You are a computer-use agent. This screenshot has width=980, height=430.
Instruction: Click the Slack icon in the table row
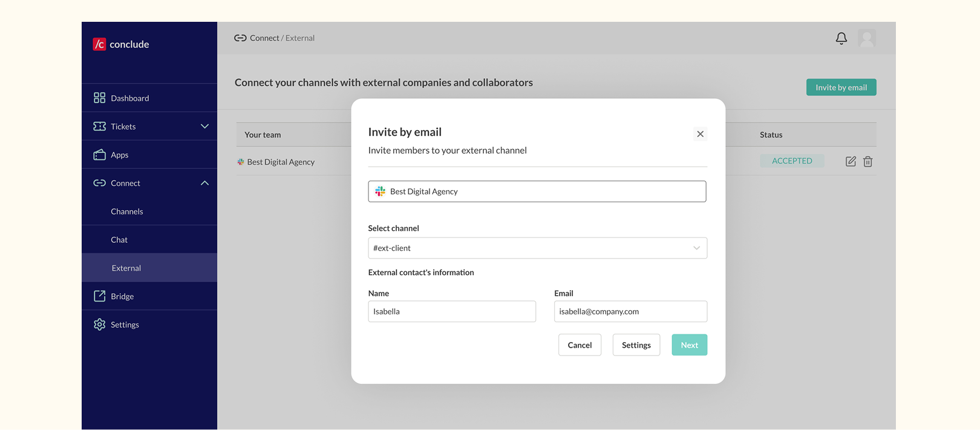[x=241, y=162]
